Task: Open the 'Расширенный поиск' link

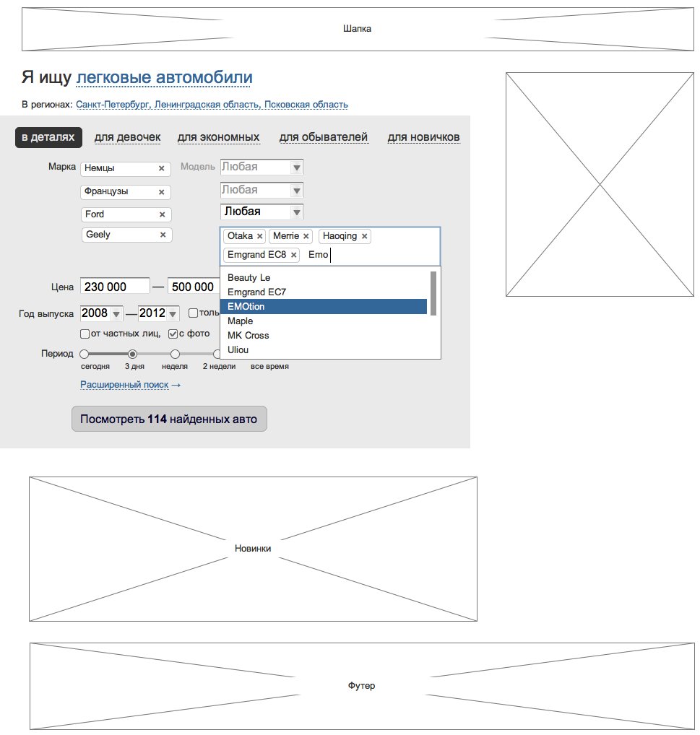Action: click(x=124, y=385)
